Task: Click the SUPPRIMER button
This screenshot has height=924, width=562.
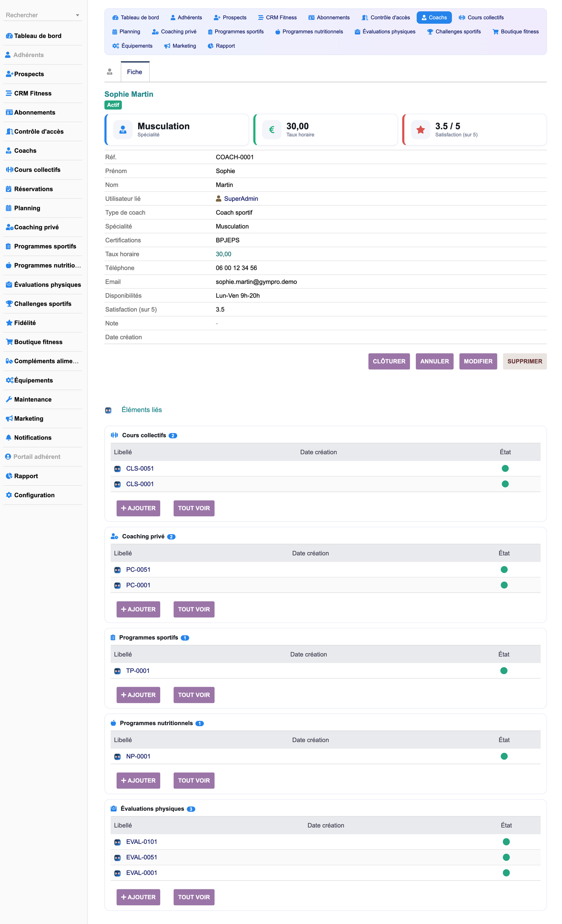Action: (x=525, y=361)
